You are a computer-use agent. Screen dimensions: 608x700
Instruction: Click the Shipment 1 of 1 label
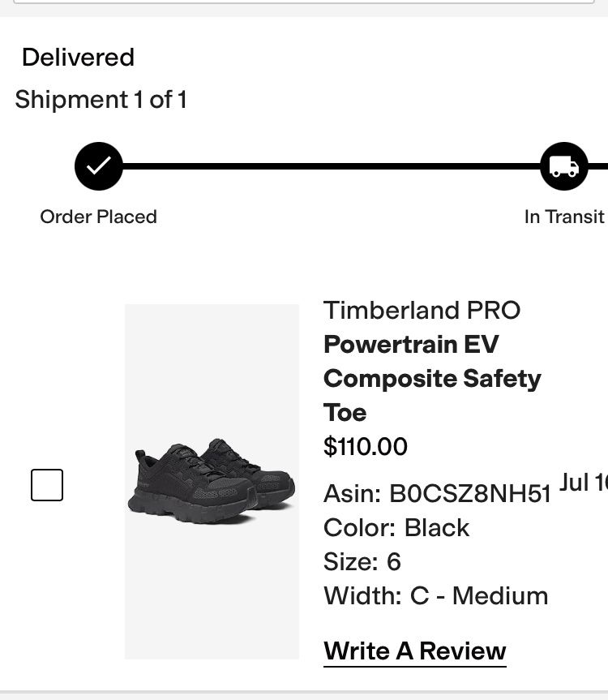[101, 99]
